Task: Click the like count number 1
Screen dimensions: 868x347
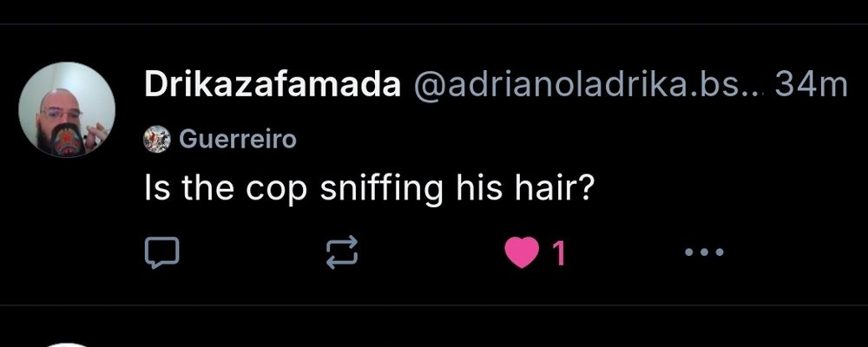Action: pos(559,253)
